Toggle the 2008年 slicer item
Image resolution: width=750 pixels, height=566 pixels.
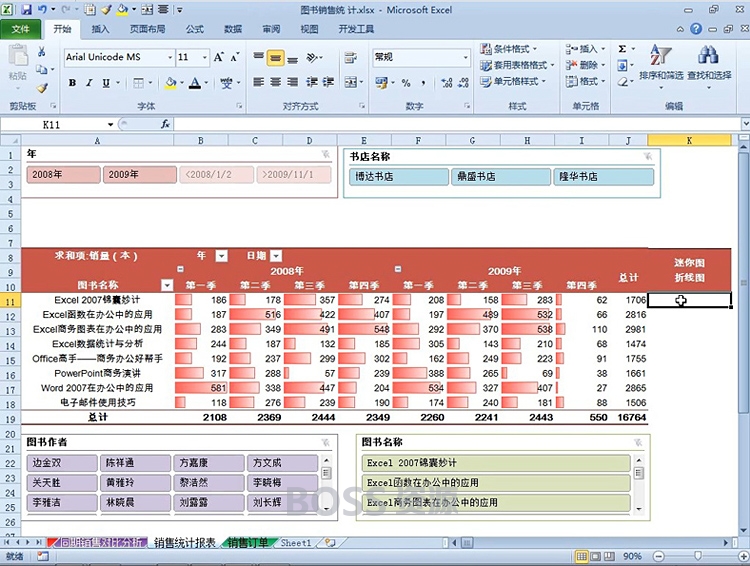(64, 175)
